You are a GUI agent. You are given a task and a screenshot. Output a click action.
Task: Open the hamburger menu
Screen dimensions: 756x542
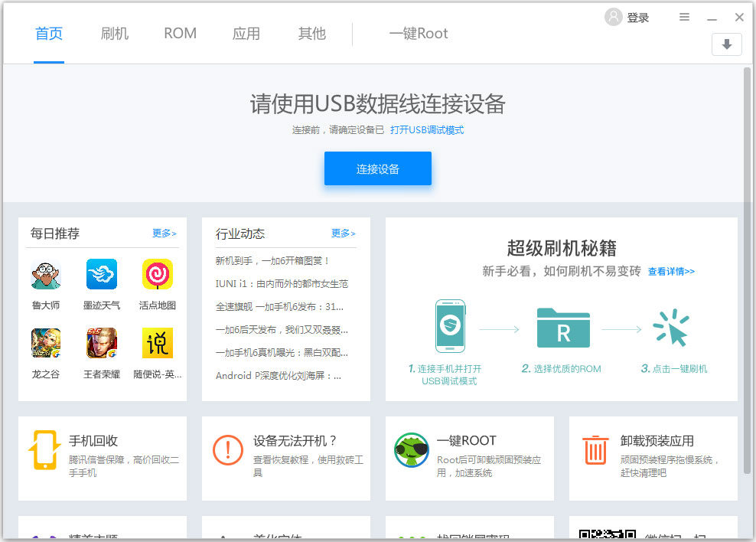click(x=684, y=16)
